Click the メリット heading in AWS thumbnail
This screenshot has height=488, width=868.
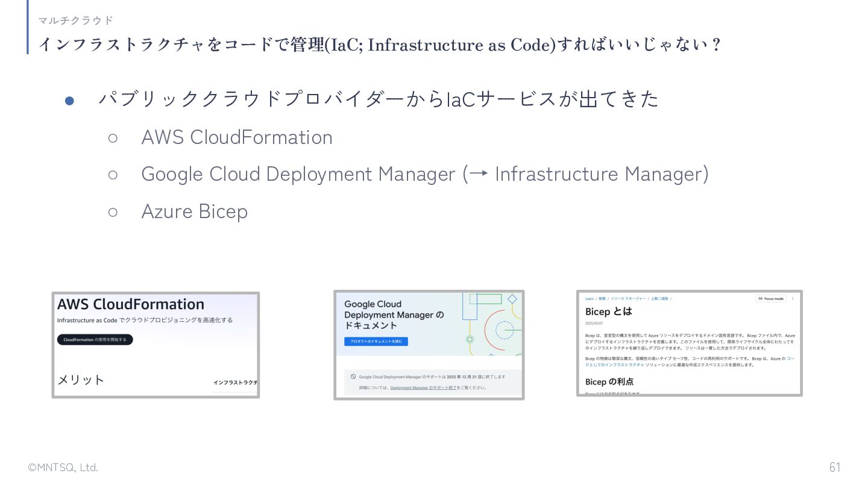81,380
